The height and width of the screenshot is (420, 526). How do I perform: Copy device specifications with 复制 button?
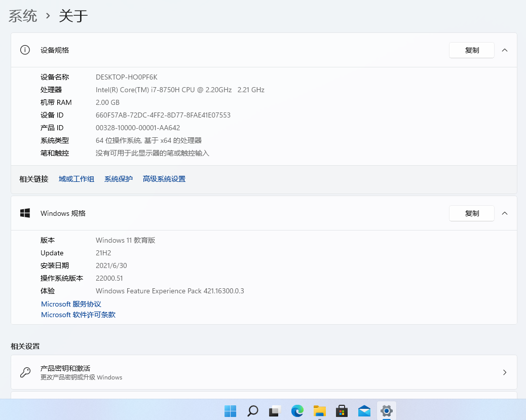point(472,50)
